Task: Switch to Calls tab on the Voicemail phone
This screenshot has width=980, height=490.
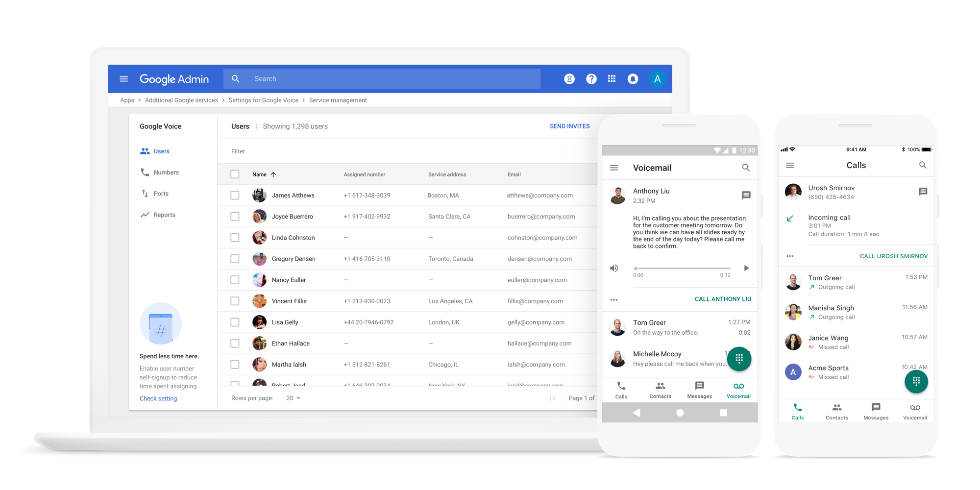Action: [x=621, y=391]
